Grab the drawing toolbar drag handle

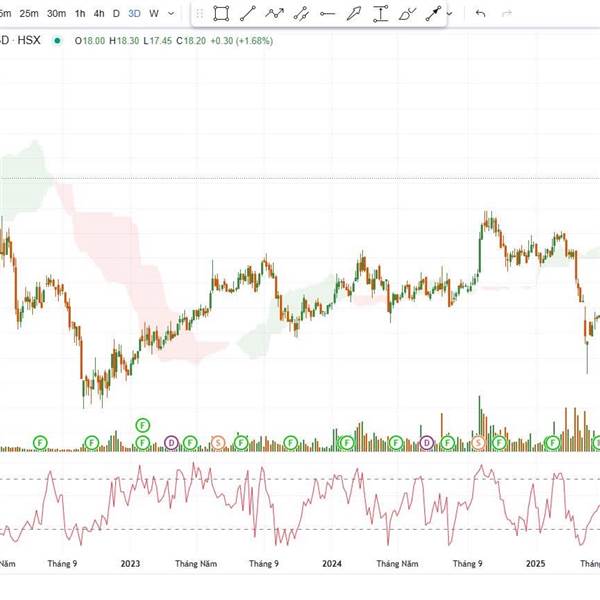(x=199, y=14)
